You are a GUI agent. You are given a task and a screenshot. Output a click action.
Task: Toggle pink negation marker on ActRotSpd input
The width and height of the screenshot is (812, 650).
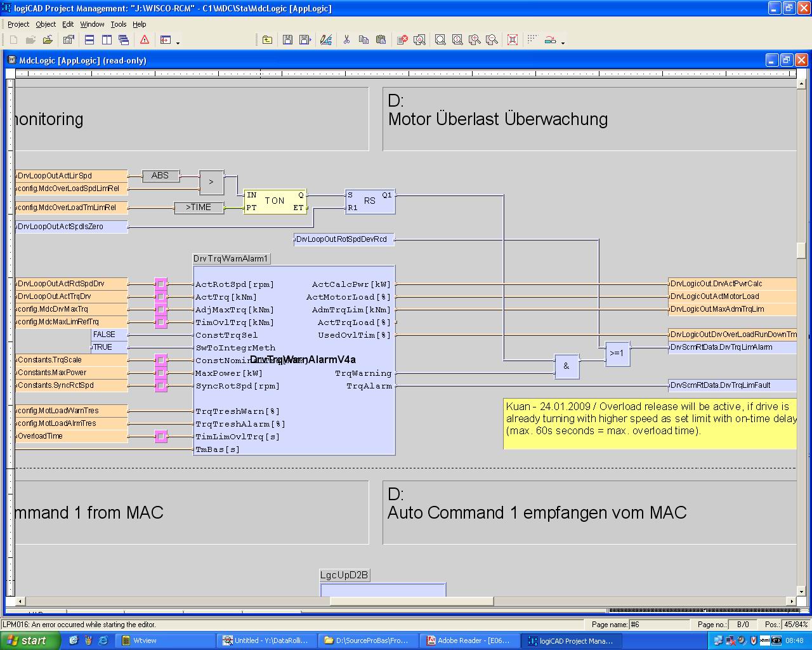point(161,284)
